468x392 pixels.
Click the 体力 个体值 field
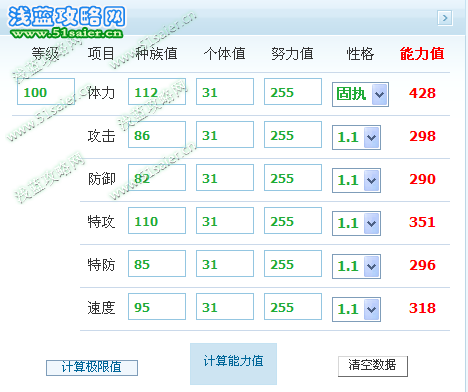(225, 92)
